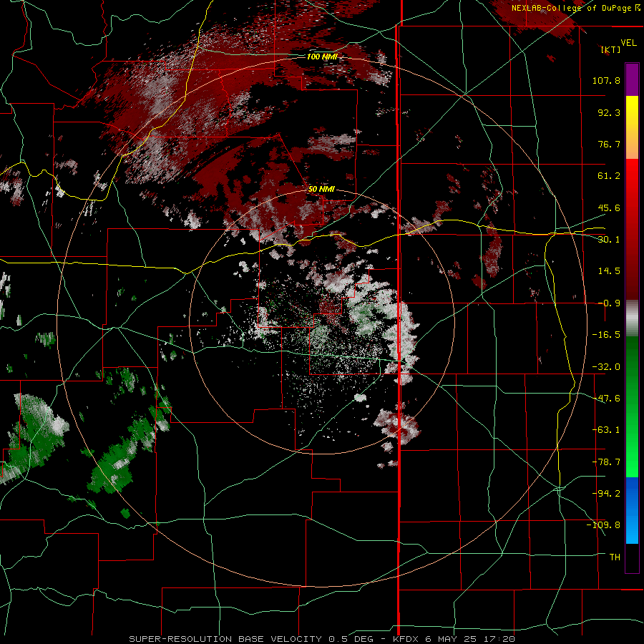Click the purple top segment of color bar
The height and width of the screenshot is (644, 644).
[632, 80]
